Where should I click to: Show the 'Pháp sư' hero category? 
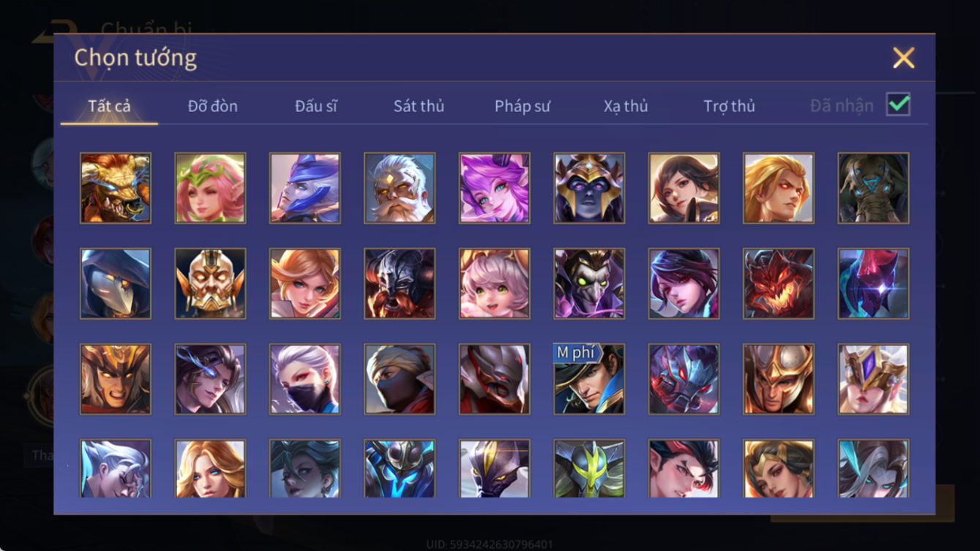point(522,106)
